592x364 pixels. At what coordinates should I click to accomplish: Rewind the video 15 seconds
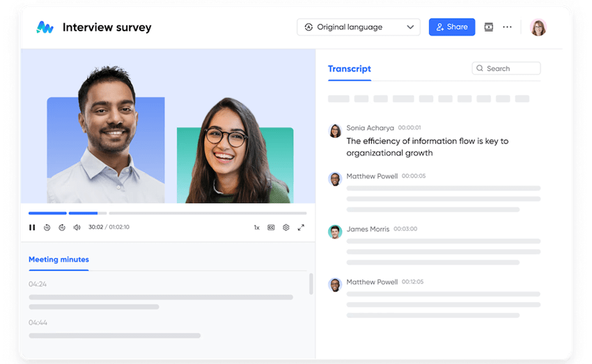pyautogui.click(x=47, y=228)
